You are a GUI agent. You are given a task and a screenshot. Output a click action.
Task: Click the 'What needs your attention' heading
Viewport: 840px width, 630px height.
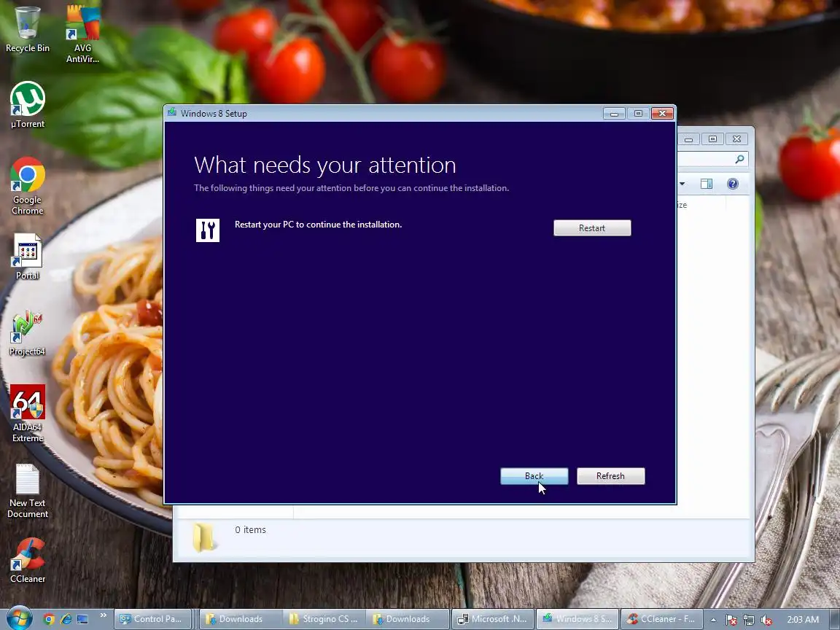(x=325, y=165)
